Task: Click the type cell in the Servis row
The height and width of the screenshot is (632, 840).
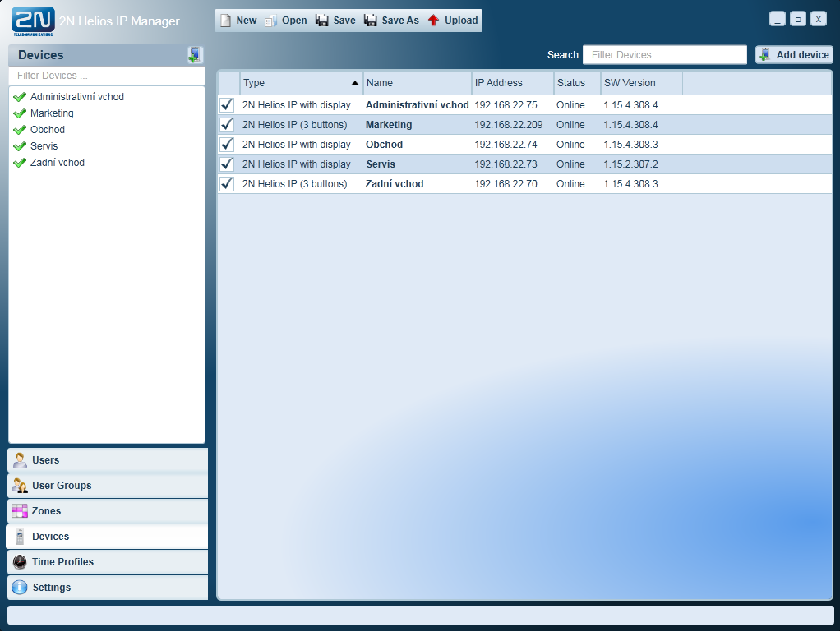Action: [296, 164]
